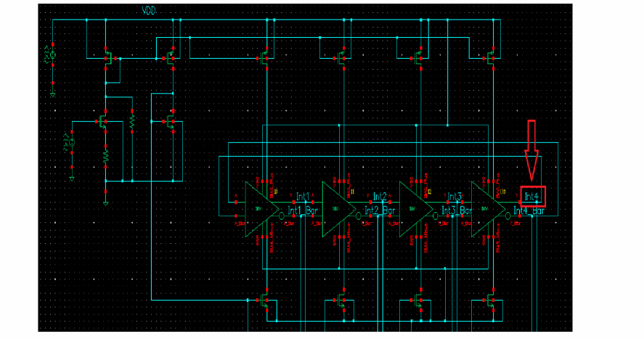Select the bias NMOS gated by control source

click(103, 121)
